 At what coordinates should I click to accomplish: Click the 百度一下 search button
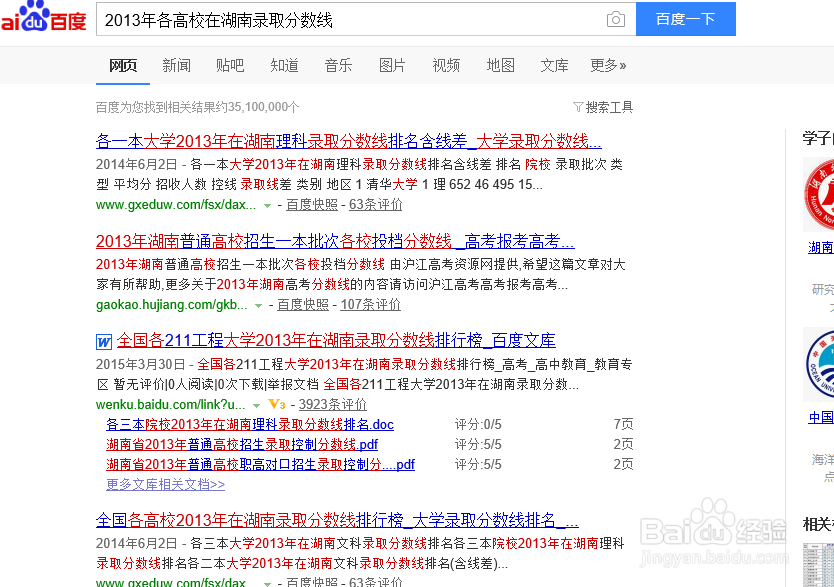click(x=686, y=19)
